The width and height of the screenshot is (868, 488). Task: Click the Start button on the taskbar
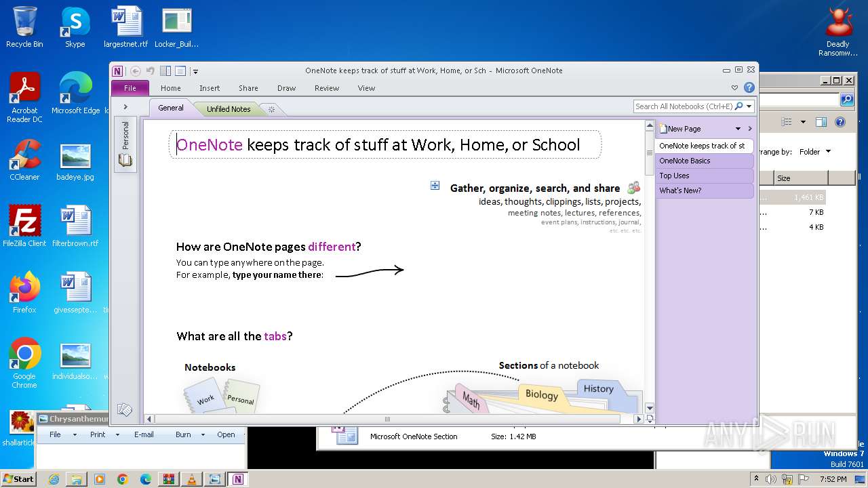(19, 479)
